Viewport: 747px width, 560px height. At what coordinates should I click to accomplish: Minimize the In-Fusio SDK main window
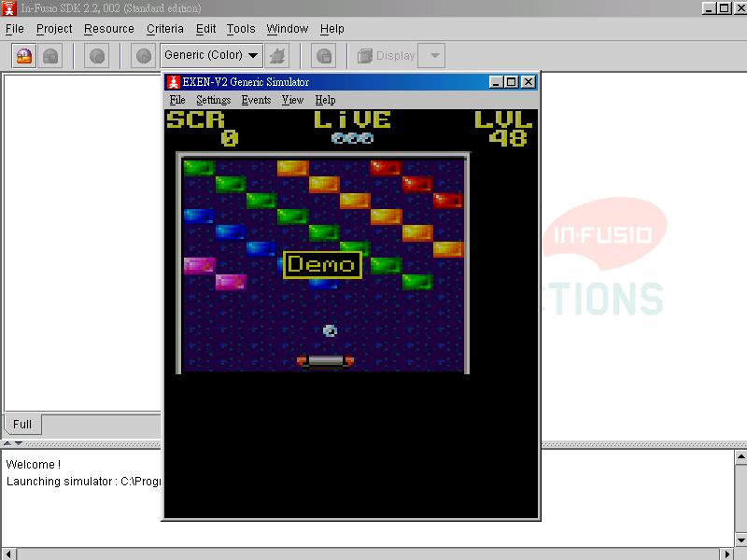710,8
